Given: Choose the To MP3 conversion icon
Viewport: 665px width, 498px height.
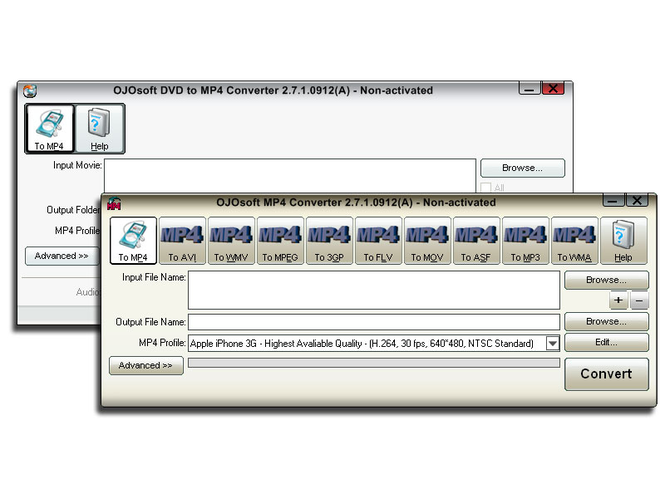Looking at the screenshot, I should pyautogui.click(x=525, y=241).
